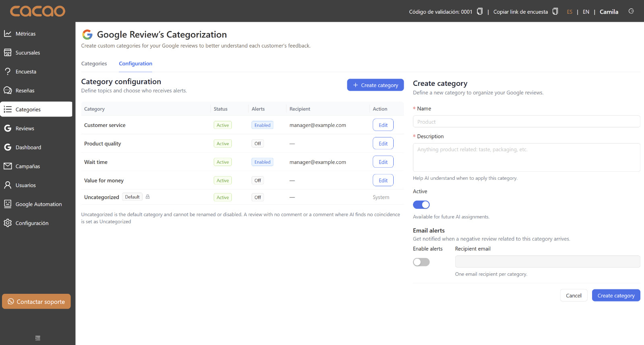The width and height of the screenshot is (644, 345).
Task: Turn on the Enable alerts switch
Action: tap(421, 262)
